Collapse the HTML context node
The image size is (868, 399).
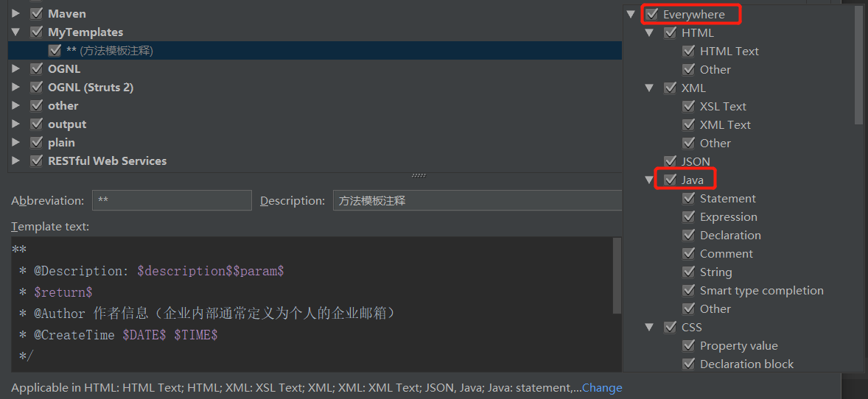pos(649,32)
